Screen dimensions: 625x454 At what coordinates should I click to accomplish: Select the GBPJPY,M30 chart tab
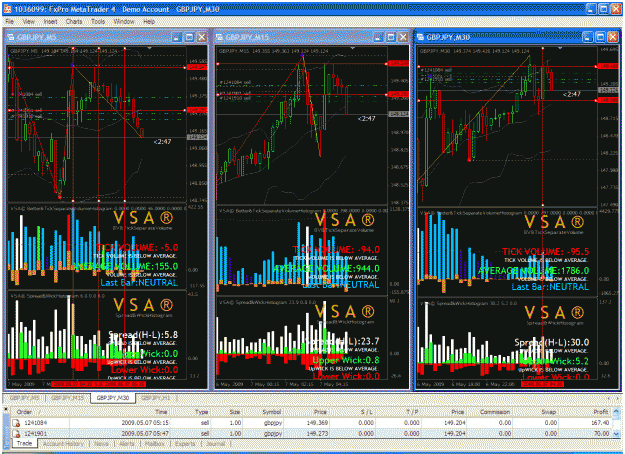[x=113, y=398]
